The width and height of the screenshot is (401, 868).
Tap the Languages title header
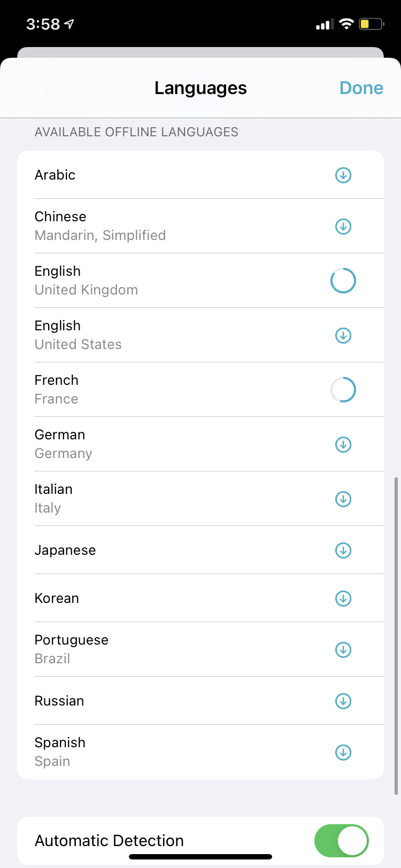click(200, 88)
